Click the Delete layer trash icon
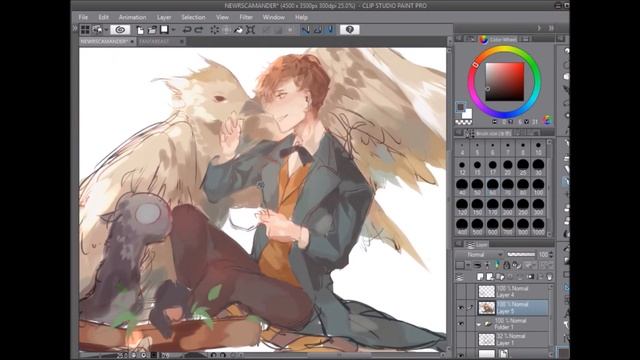This screenshot has width=640, height=360. [x=549, y=277]
